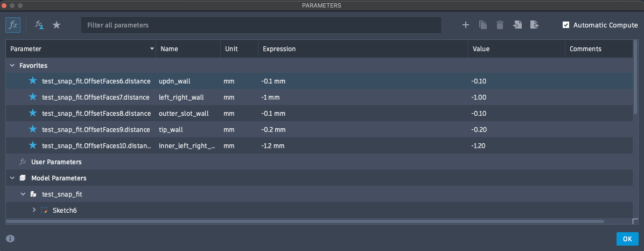
Task: Click the copy parameters icon
Action: pyautogui.click(x=483, y=25)
